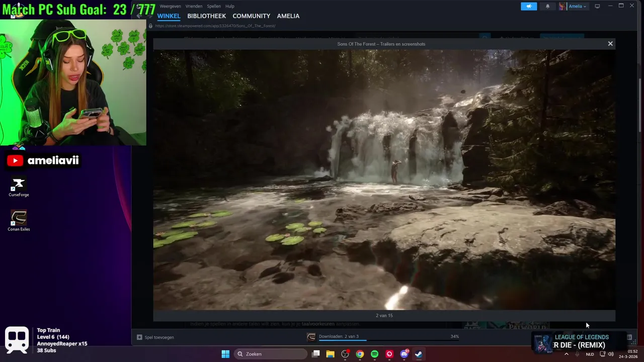Open the OBS Studio taskbar icon

click(x=345, y=354)
